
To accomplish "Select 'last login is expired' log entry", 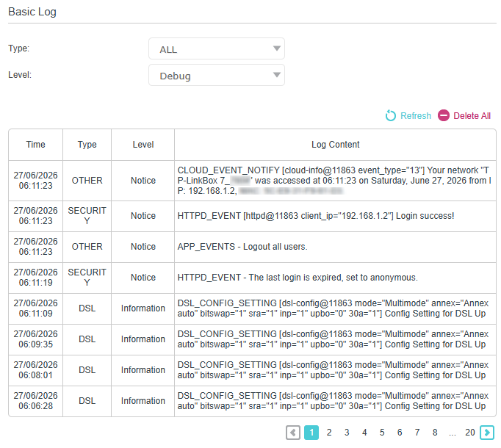I will tap(335, 278).
